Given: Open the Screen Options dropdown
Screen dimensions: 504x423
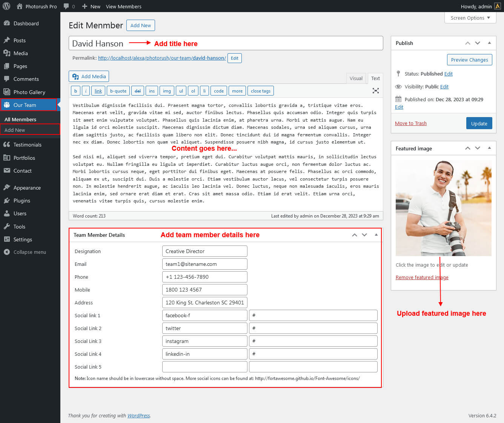Looking at the screenshot, I should pyautogui.click(x=470, y=18).
